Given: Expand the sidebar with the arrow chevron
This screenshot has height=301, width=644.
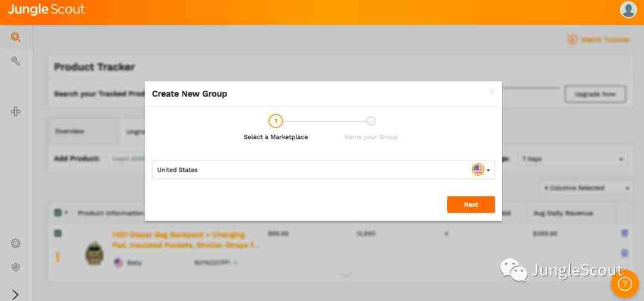Looking at the screenshot, I should pos(16,294).
